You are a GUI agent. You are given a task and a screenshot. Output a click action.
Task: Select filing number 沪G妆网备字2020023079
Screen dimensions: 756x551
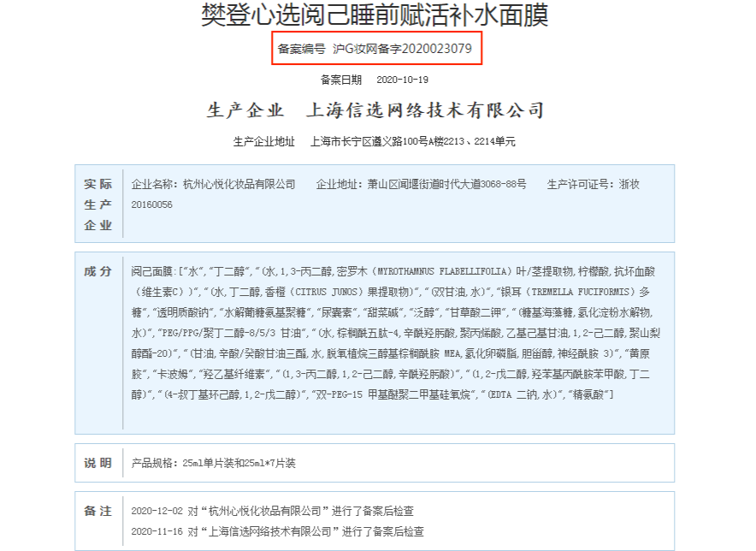pos(402,49)
